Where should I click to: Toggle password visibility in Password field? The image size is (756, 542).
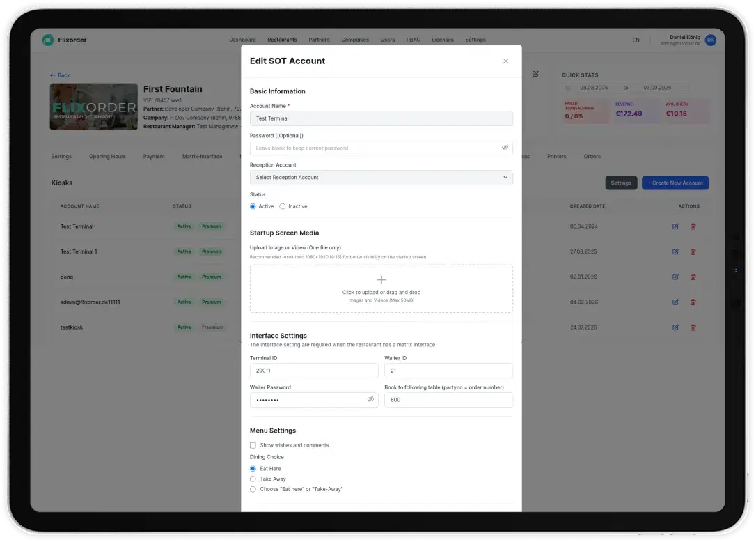(x=505, y=148)
